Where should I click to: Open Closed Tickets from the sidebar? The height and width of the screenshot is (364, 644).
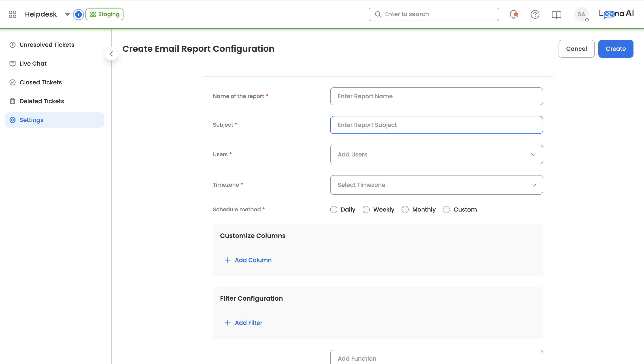pyautogui.click(x=40, y=82)
